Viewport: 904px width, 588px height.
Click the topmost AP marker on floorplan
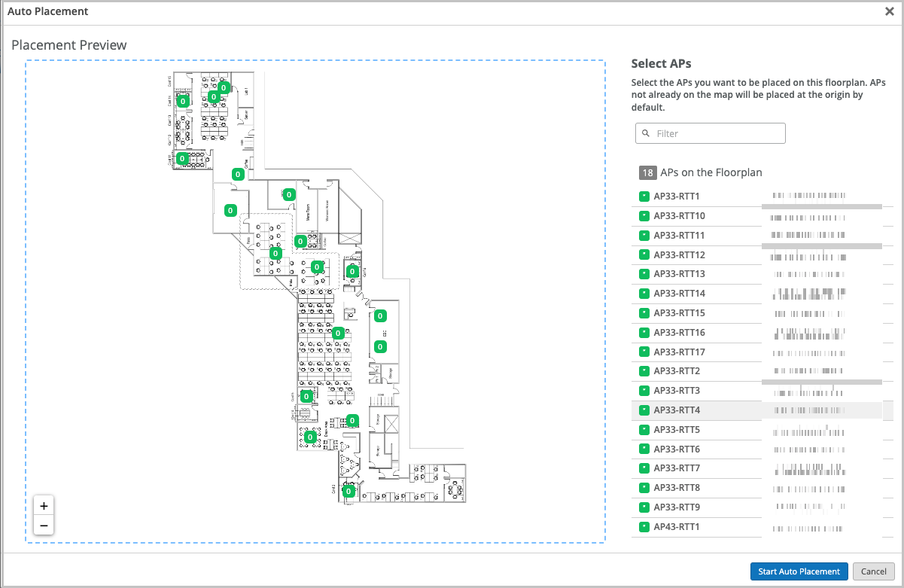223,87
